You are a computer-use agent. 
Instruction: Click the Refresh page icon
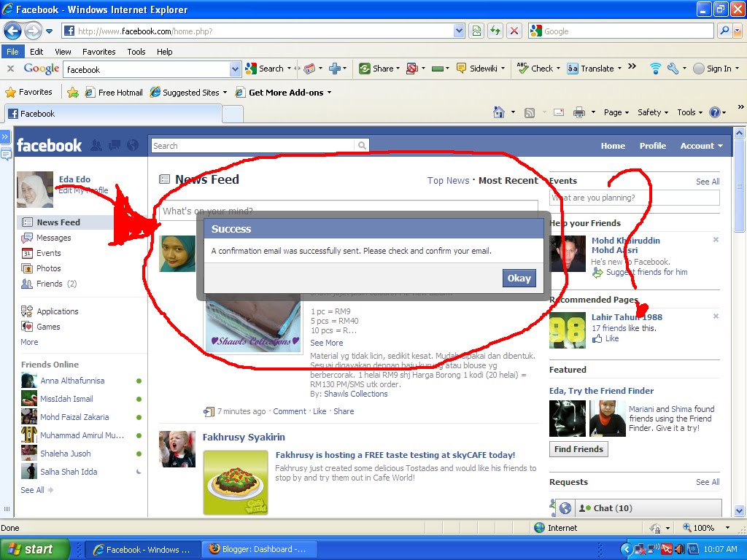pos(495,31)
